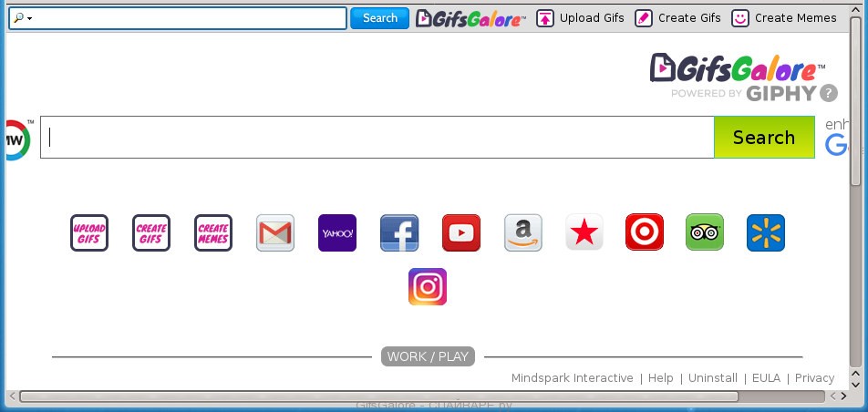Open the TripAdvisor owl shortcut
The width and height of the screenshot is (868, 412).
(x=705, y=232)
